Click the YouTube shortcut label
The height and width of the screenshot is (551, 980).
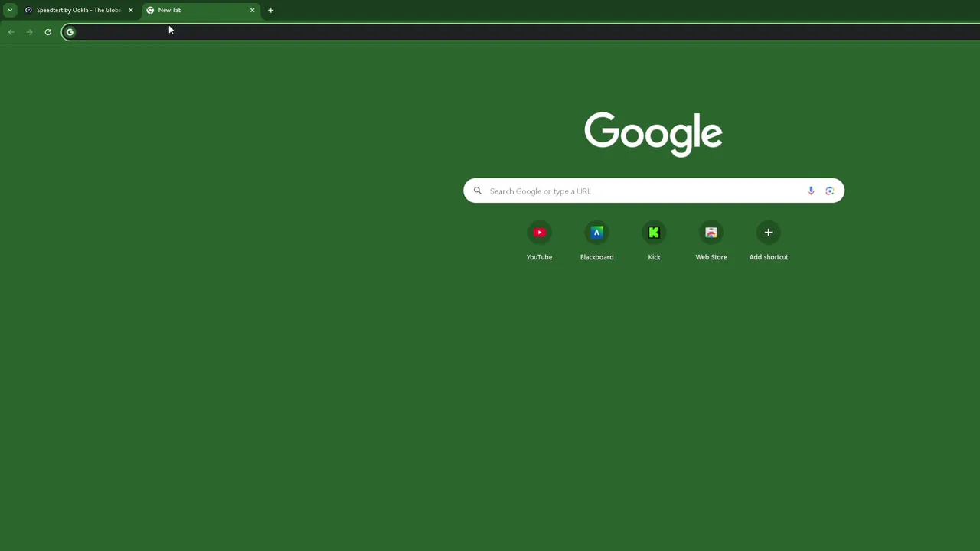click(x=539, y=257)
